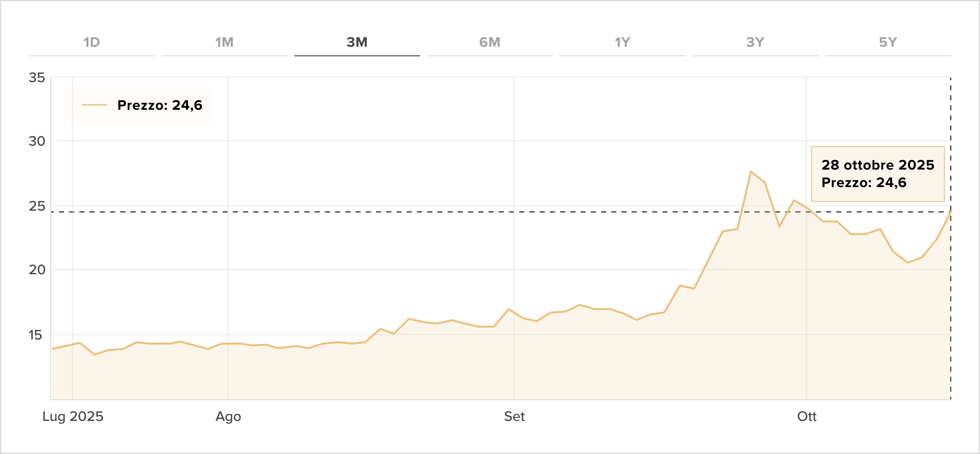The image size is (980, 454).
Task: Click the 15 value on y-axis
Action: tap(35, 335)
